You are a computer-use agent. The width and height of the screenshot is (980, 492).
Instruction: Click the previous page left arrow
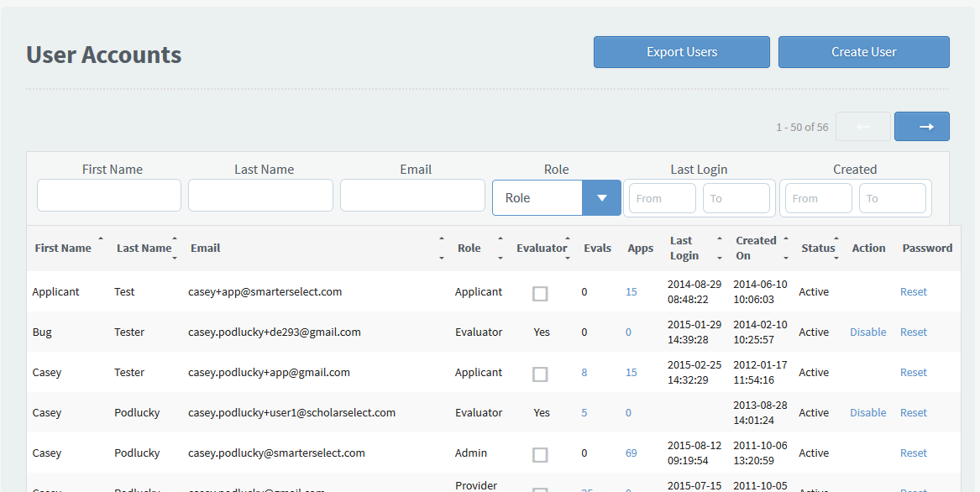[x=863, y=126]
